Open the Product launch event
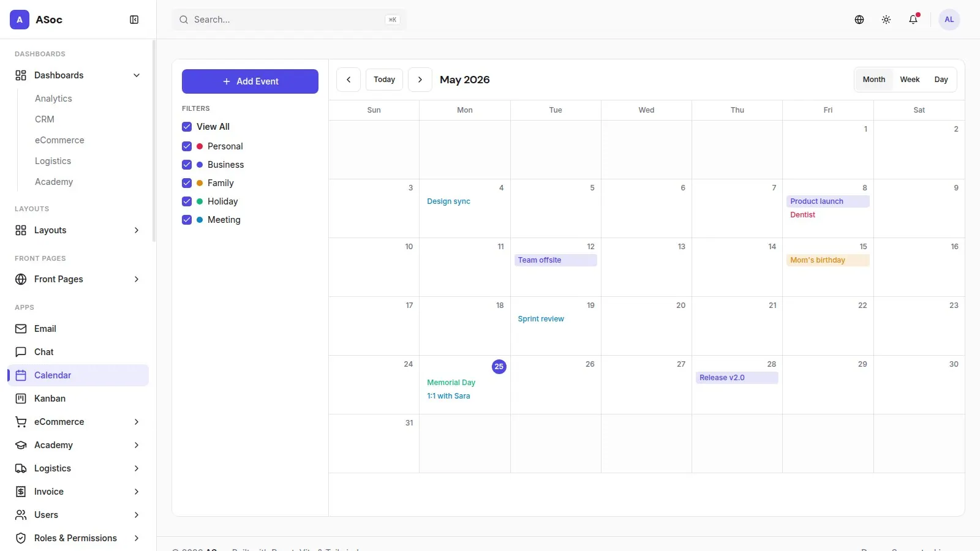This screenshot has height=551, width=980. pos(828,201)
